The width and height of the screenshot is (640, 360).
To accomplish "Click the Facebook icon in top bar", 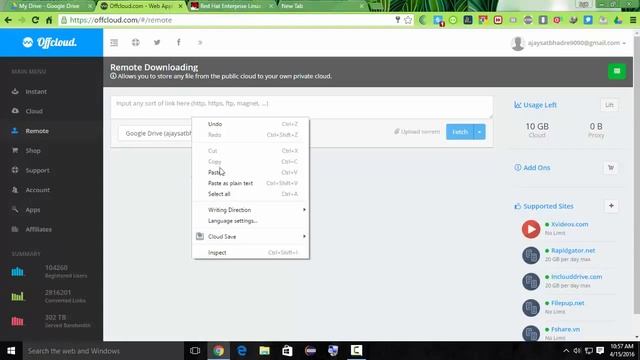I will click(178, 42).
